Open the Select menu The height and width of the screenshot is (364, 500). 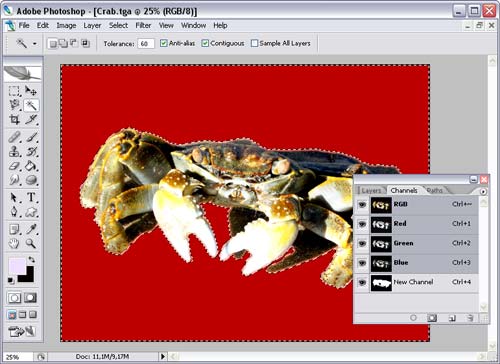tap(118, 25)
